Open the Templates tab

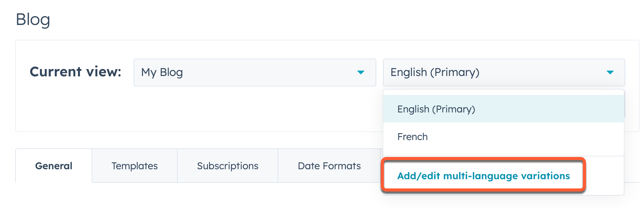(134, 166)
